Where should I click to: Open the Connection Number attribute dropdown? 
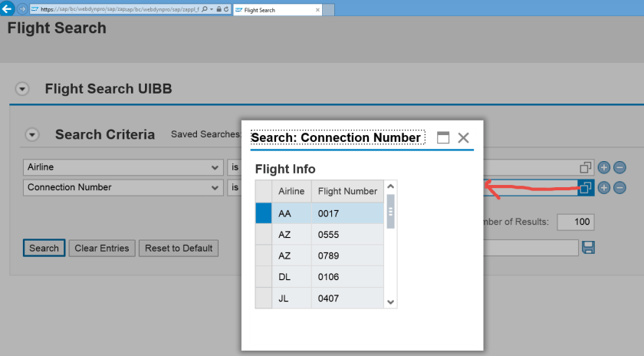pos(214,187)
